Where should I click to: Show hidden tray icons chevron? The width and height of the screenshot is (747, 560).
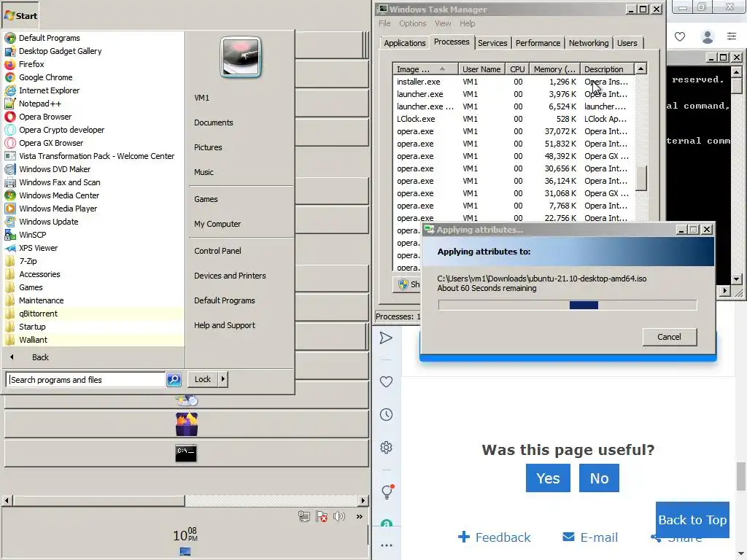[359, 516]
